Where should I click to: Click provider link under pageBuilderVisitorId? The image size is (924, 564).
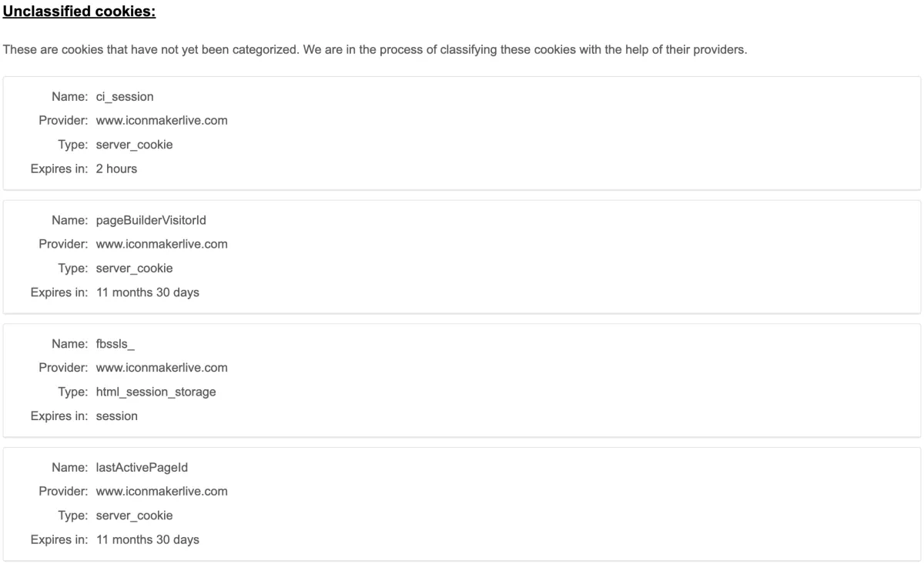[162, 245]
